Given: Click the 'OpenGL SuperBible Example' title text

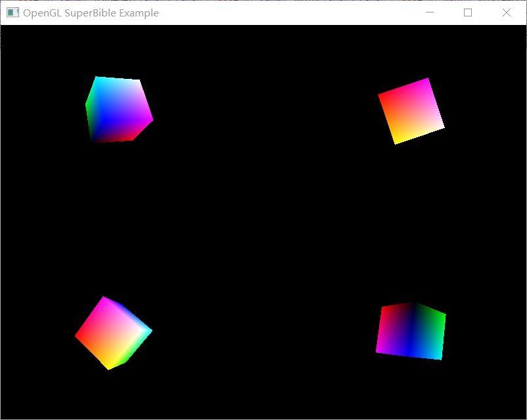Looking at the screenshot, I should click(x=91, y=12).
